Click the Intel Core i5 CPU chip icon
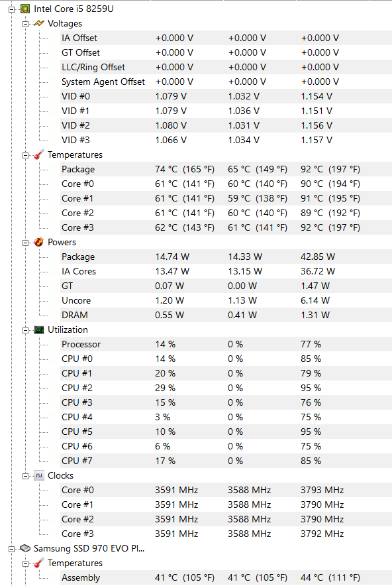This screenshot has height=586, width=392. pos(25,9)
